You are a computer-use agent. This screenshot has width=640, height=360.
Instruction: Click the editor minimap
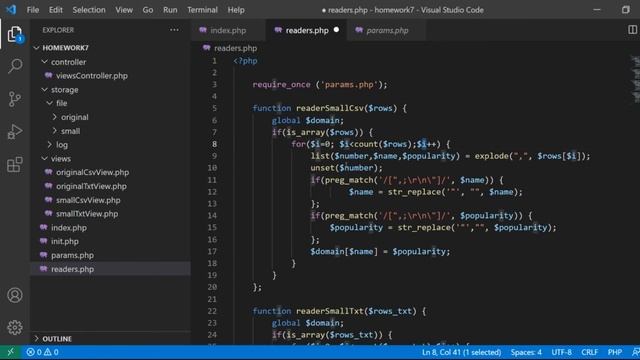(635, 80)
